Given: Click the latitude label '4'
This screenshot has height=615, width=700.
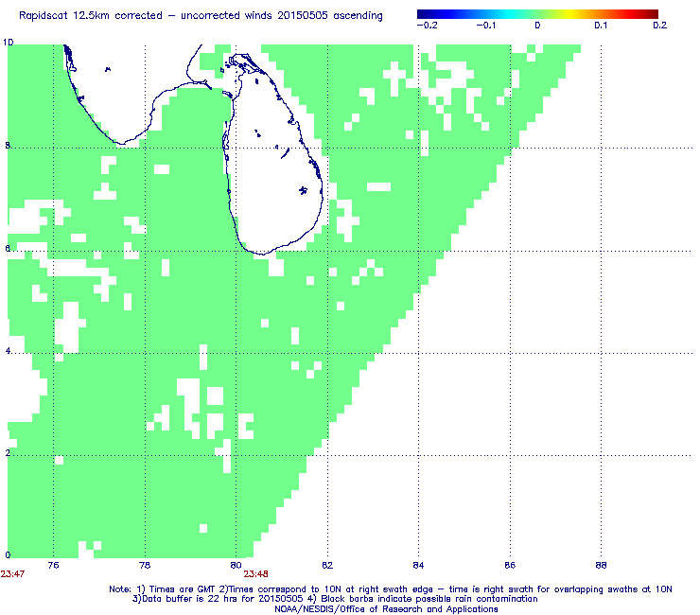Looking at the screenshot, I should point(8,351).
